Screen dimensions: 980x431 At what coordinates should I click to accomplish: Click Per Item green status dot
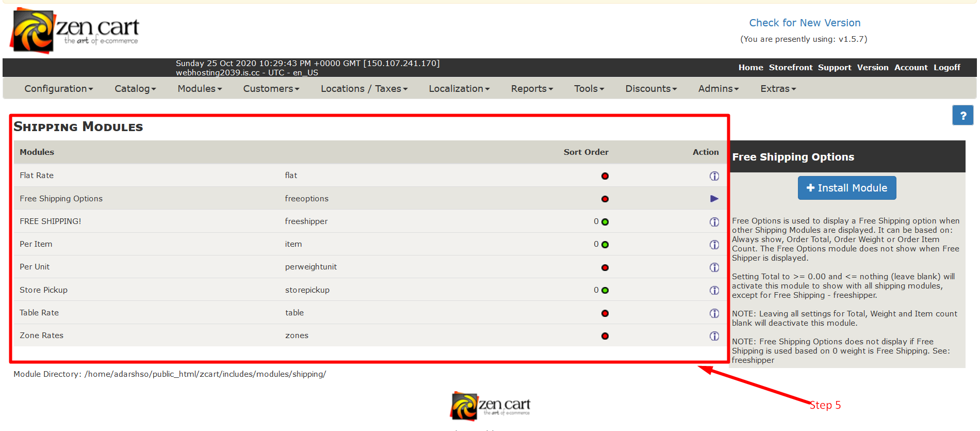[x=605, y=245]
